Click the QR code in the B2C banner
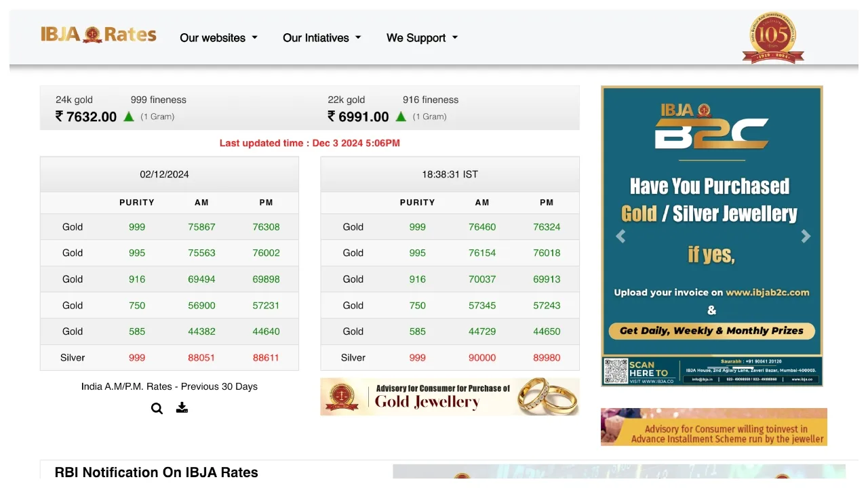This screenshot has height=488, width=868. coord(616,371)
